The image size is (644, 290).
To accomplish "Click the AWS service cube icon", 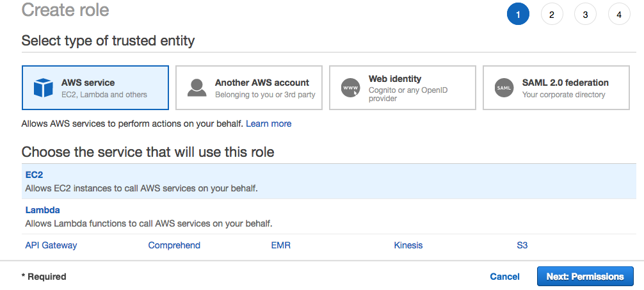I will [x=43, y=88].
